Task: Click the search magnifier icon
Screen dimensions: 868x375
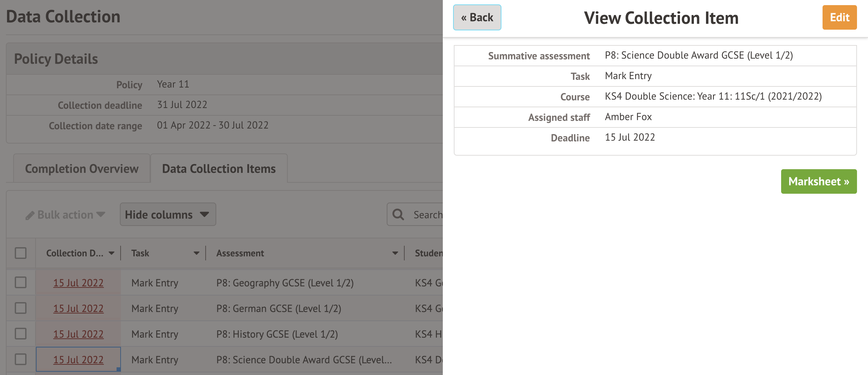Action: 398,214
